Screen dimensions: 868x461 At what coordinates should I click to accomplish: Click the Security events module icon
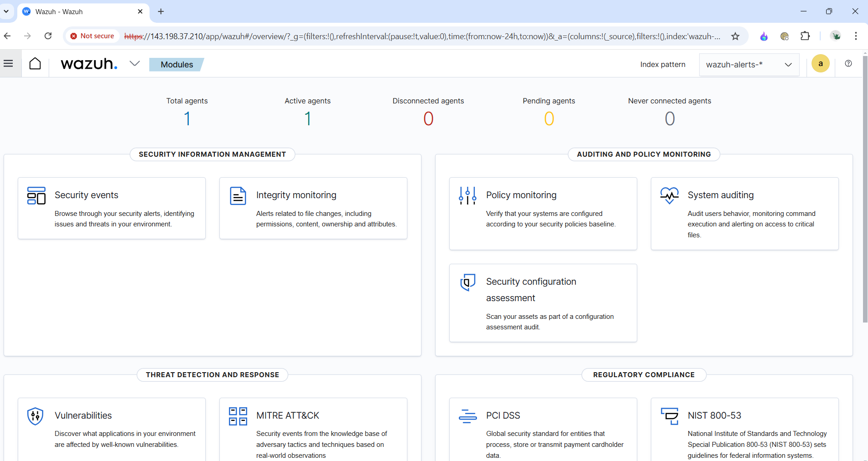pos(36,195)
